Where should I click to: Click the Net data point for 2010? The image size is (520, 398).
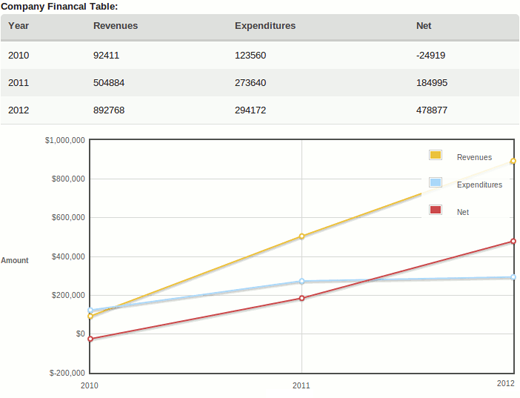(x=90, y=339)
